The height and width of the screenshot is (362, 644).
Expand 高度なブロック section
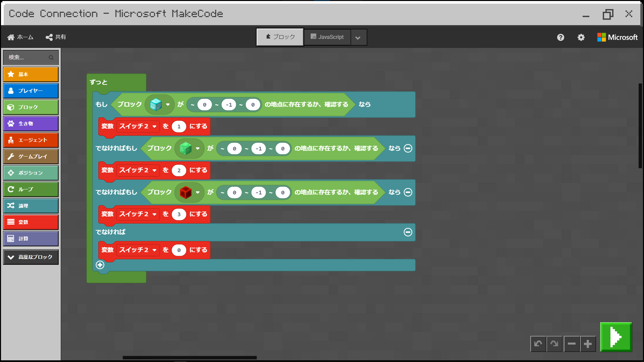31,257
